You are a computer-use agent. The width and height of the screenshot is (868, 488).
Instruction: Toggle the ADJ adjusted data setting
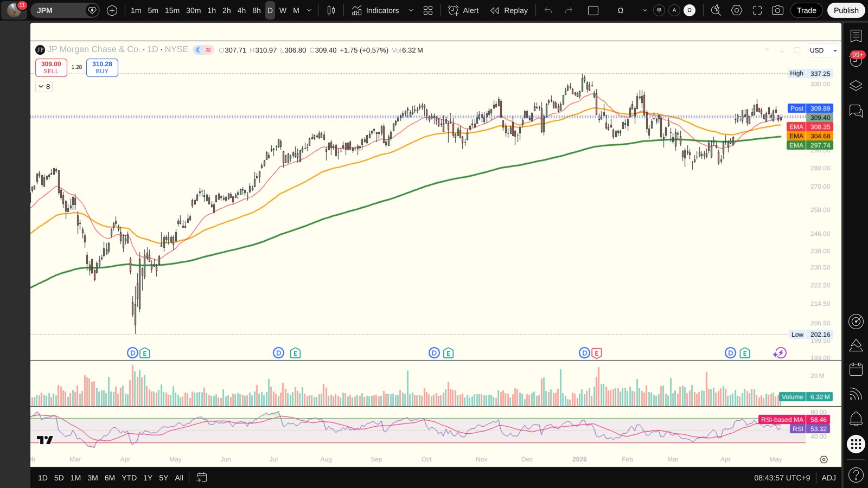pos(828,478)
